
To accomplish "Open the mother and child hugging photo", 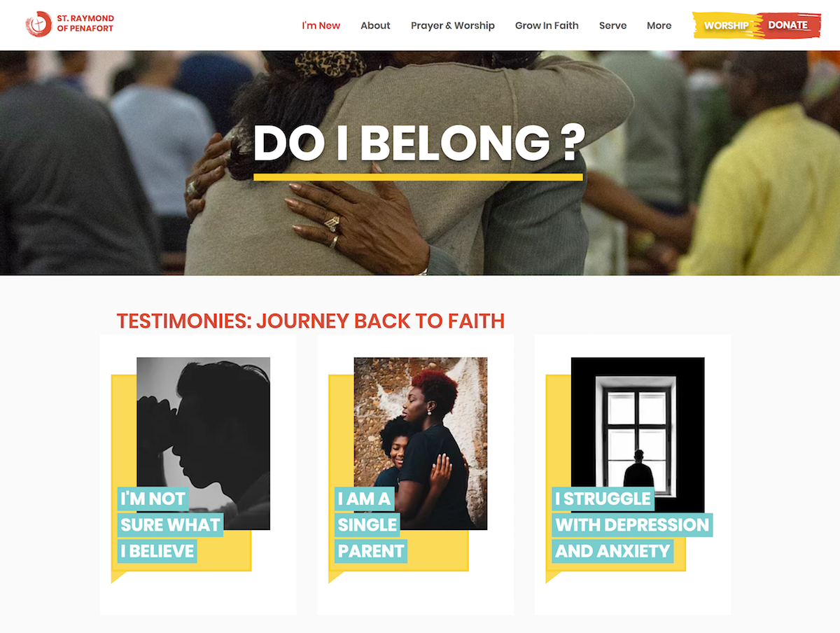I will (x=421, y=443).
